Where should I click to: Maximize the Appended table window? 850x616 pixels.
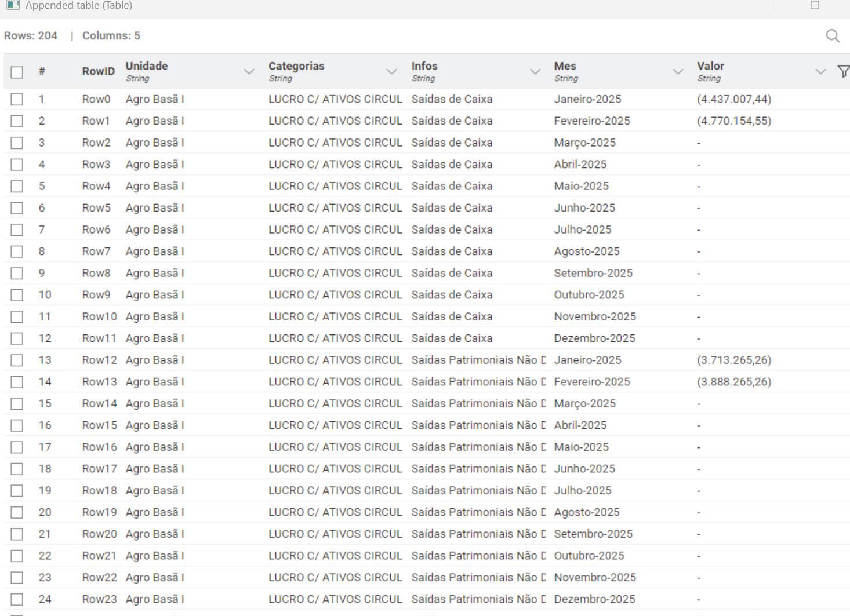point(815,5)
